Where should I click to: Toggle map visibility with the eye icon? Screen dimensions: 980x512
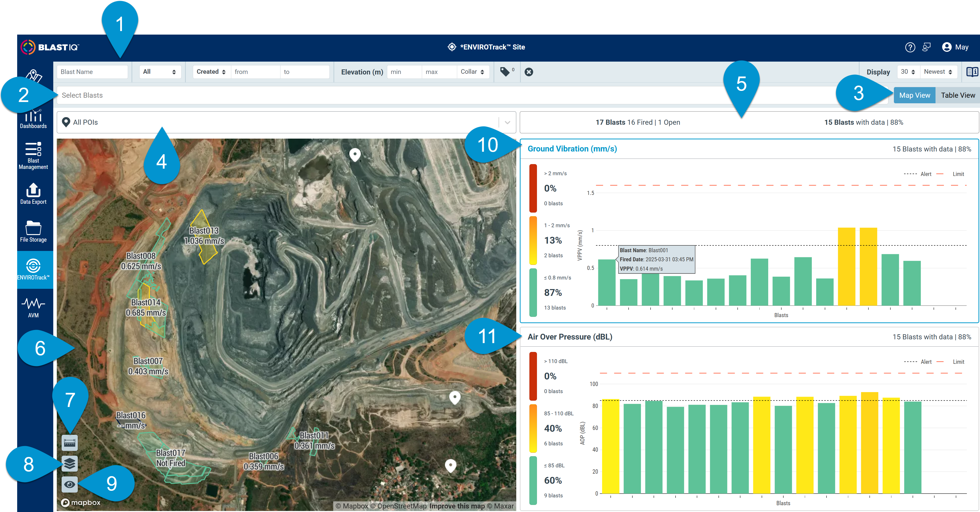[x=70, y=484]
